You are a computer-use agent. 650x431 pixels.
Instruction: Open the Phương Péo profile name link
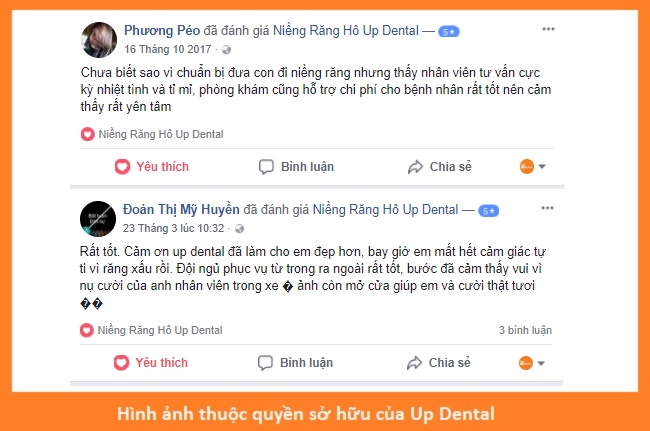[x=162, y=31]
